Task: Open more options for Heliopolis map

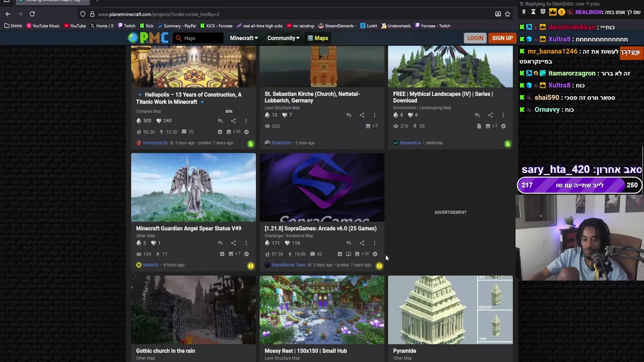Action: click(246, 121)
